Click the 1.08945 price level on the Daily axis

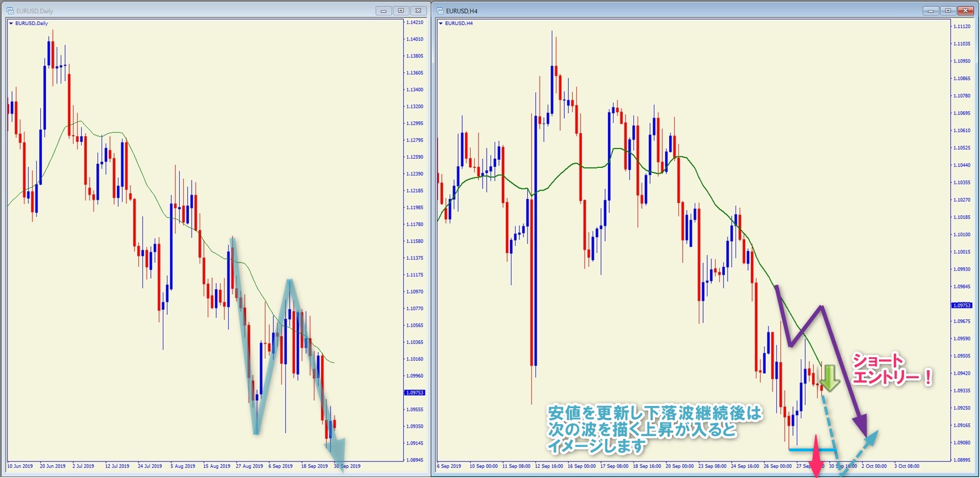415,460
